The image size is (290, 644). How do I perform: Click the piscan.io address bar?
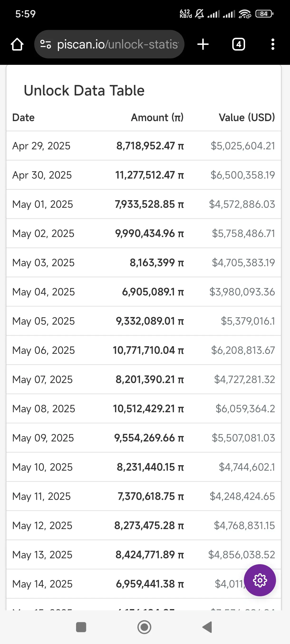[x=109, y=44]
